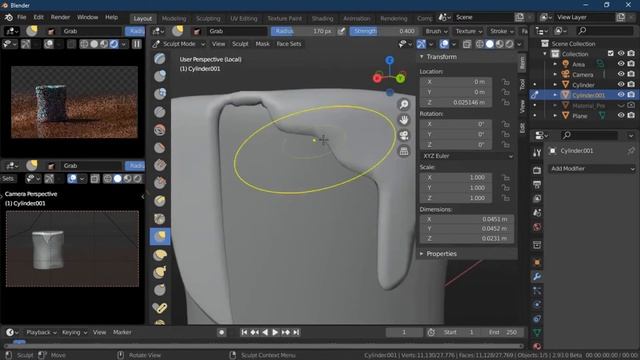The image size is (640, 360).
Task: Toggle Plane visibility eye icon
Action: click(621, 116)
